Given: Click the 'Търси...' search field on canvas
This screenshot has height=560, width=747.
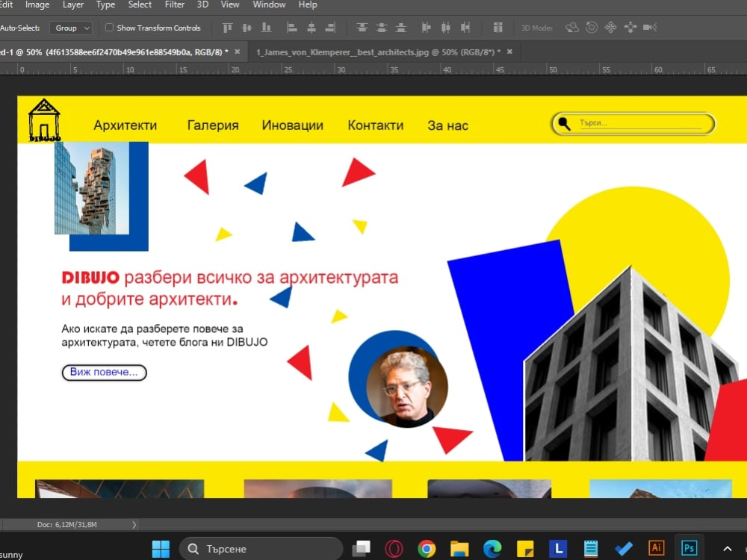Looking at the screenshot, I should [x=633, y=124].
